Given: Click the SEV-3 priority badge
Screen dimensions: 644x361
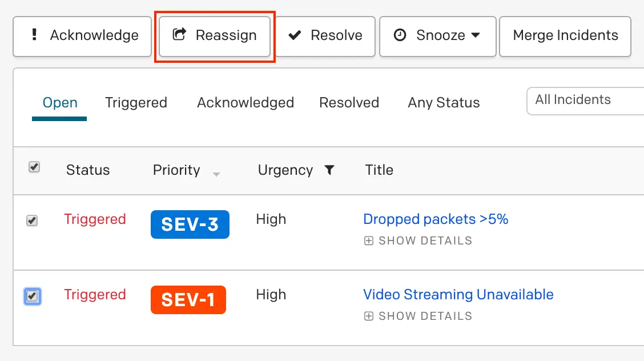Looking at the screenshot, I should 190,224.
